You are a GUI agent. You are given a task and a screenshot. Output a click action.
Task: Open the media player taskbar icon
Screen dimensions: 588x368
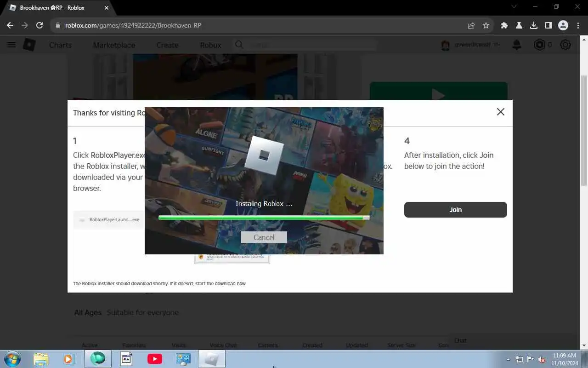(x=69, y=359)
